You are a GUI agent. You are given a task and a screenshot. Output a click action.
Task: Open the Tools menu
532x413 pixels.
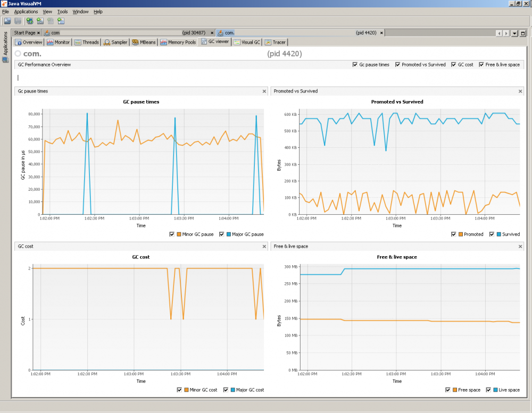(62, 11)
